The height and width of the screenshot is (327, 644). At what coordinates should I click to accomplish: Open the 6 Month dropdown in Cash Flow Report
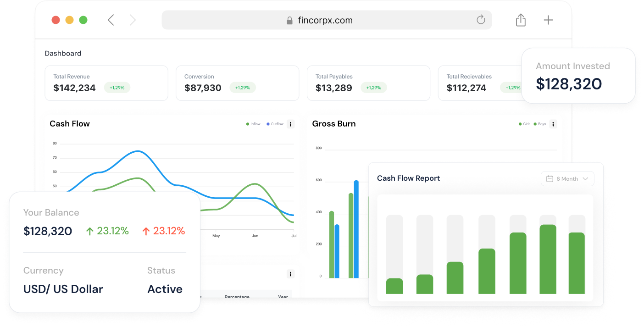click(567, 178)
